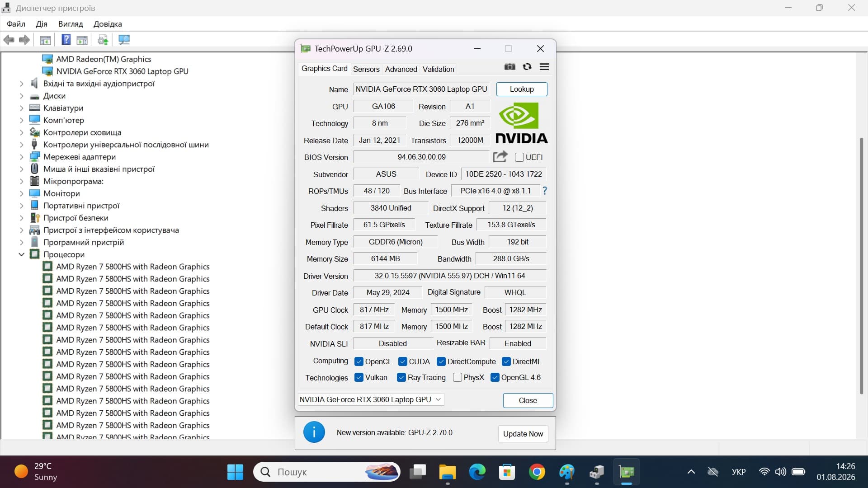Take a GPU-Z screenshot with the camera icon
Image resolution: width=868 pixels, height=488 pixels.
[510, 67]
